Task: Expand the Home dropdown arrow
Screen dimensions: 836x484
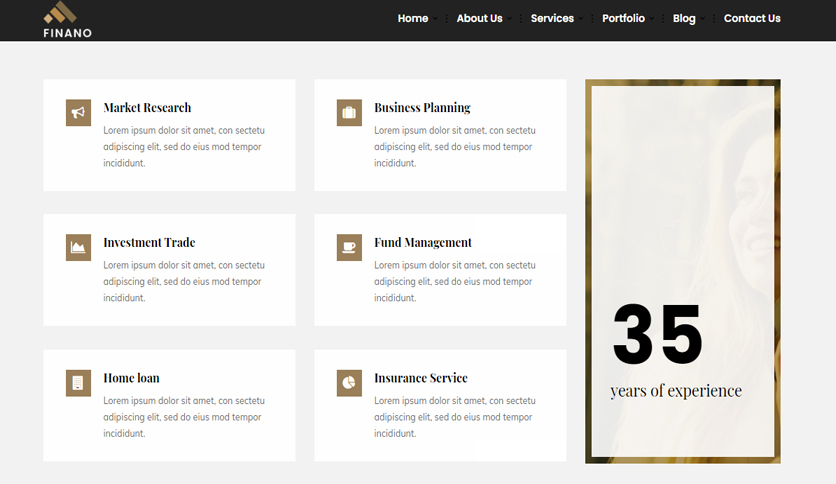Action: [x=435, y=19]
